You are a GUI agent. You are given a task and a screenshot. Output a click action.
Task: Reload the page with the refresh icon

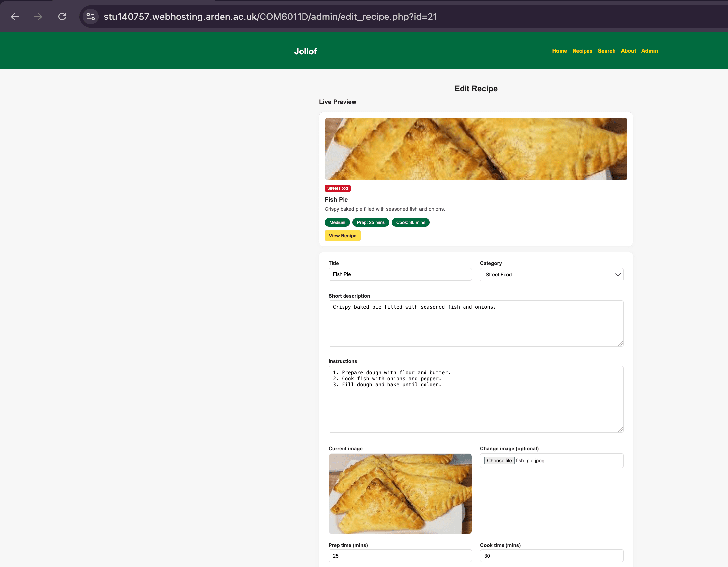[x=62, y=16]
